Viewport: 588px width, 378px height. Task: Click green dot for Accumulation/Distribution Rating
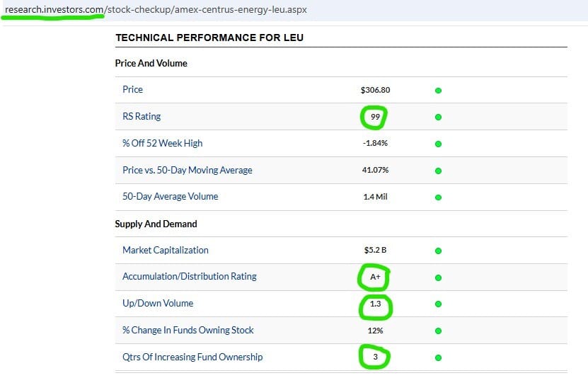[x=438, y=277]
